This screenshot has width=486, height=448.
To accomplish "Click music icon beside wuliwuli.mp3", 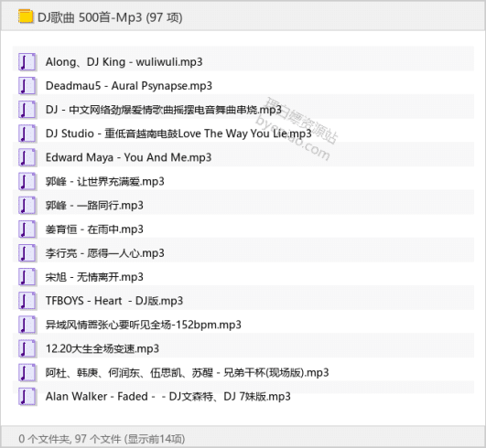I will [27, 62].
